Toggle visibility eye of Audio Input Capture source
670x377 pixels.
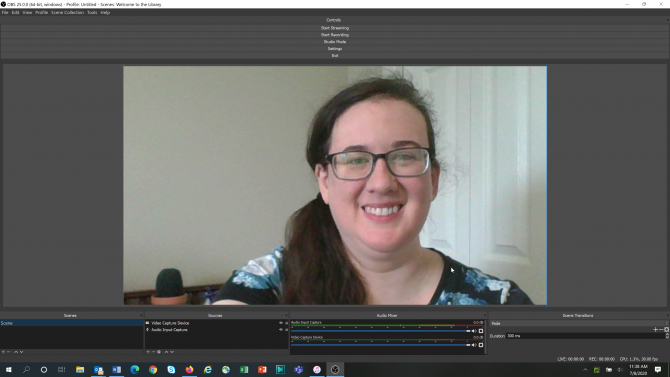click(281, 330)
